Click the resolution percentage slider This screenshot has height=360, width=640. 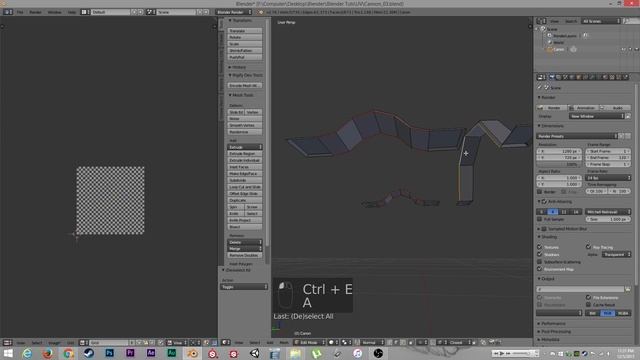tap(559, 164)
